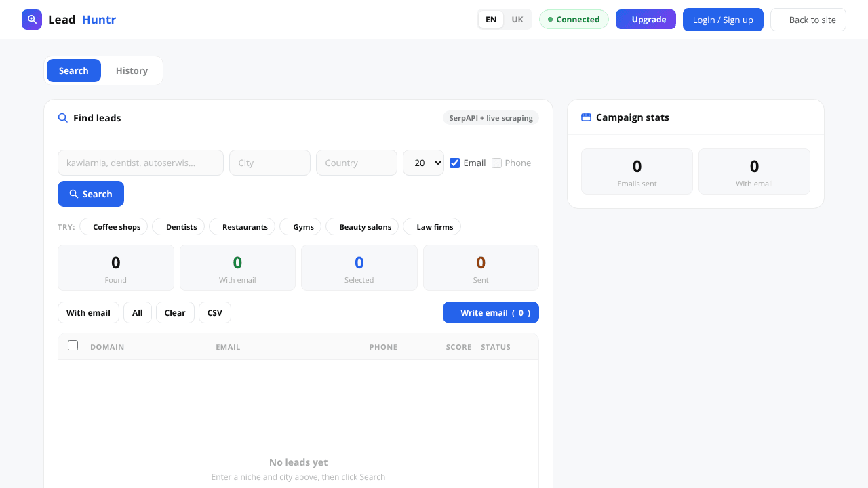Screen dimensions: 868x488
Task: Focus the niche keyword input field
Action: click(140, 163)
